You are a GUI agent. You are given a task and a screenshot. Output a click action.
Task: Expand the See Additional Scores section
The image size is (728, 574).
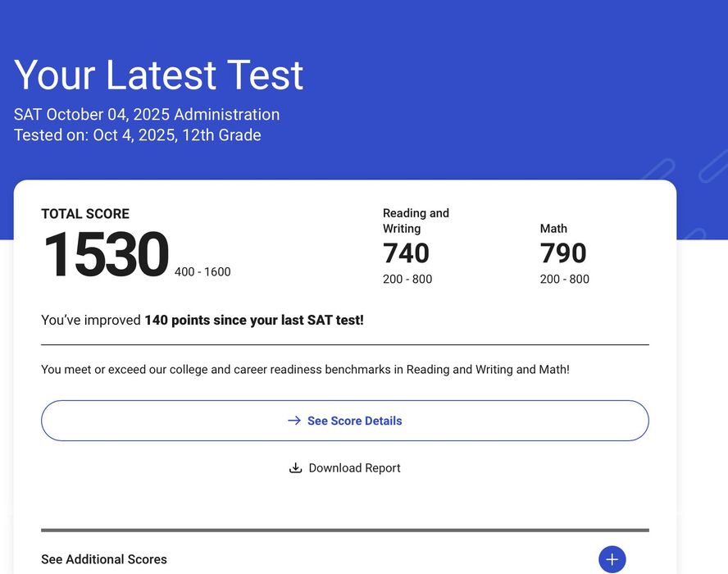104,559
